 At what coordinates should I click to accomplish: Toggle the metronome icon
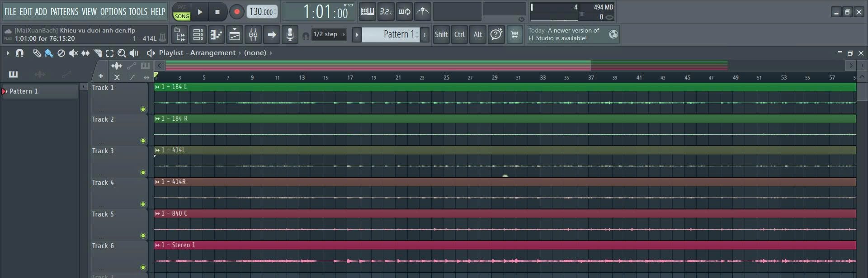click(423, 12)
